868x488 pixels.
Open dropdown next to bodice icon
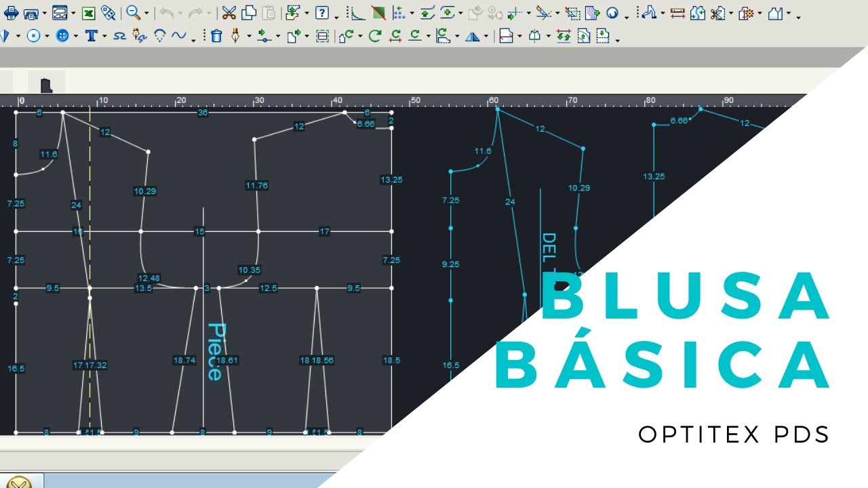pyautogui.click(x=788, y=14)
